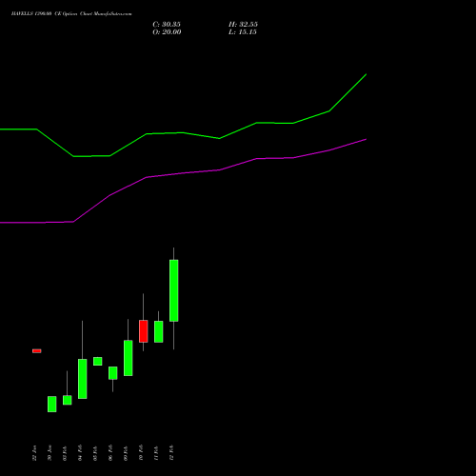This screenshot has height=476, width=476.
Task: Click the 09 Feb date label
Action: coord(126,453)
